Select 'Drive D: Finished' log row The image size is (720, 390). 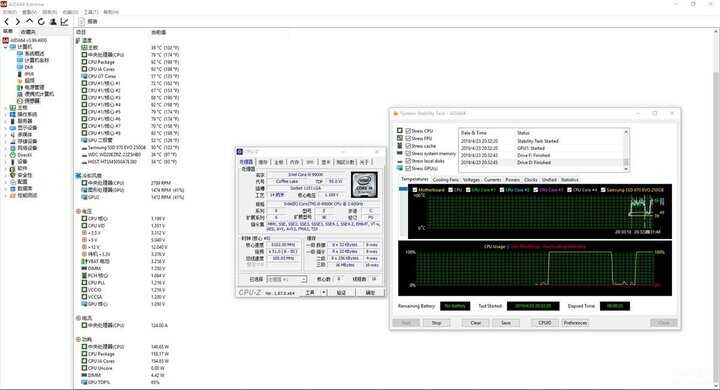[x=541, y=163]
